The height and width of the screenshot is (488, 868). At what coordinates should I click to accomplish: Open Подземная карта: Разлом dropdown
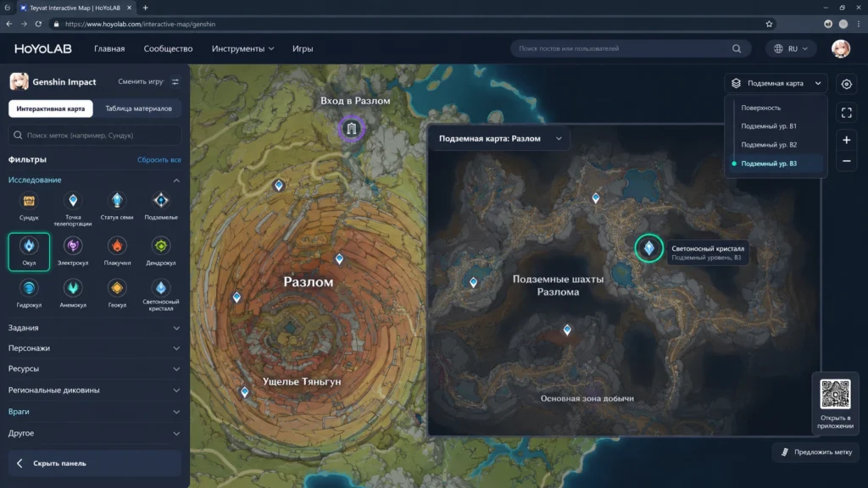pos(499,138)
